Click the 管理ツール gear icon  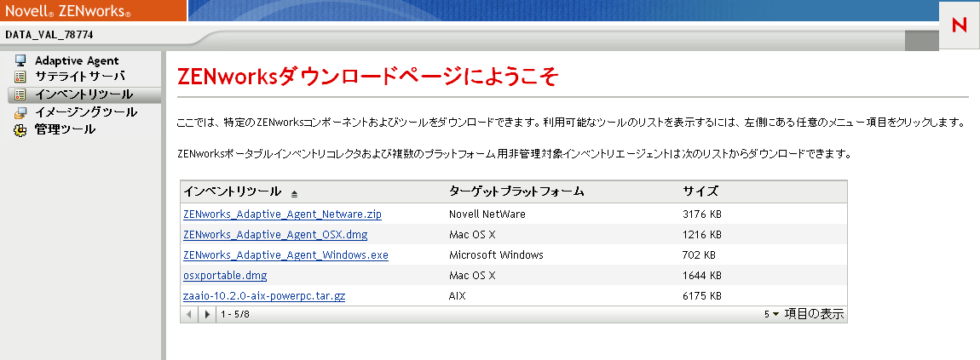(20, 129)
